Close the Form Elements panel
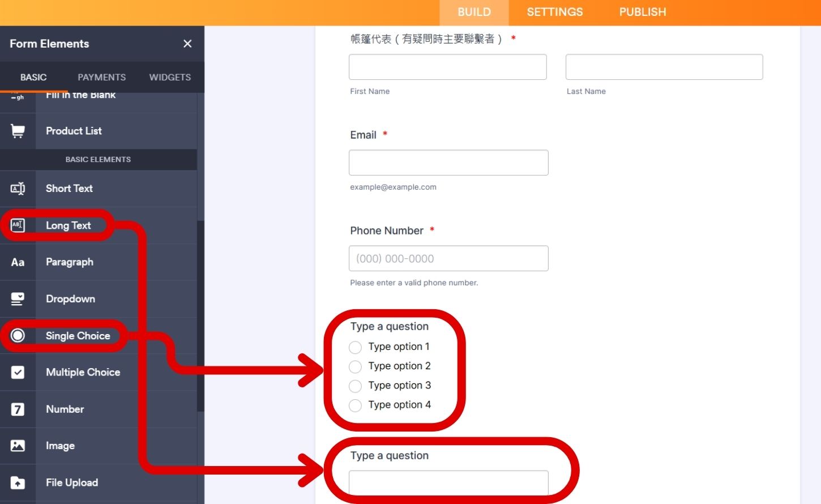 (187, 44)
